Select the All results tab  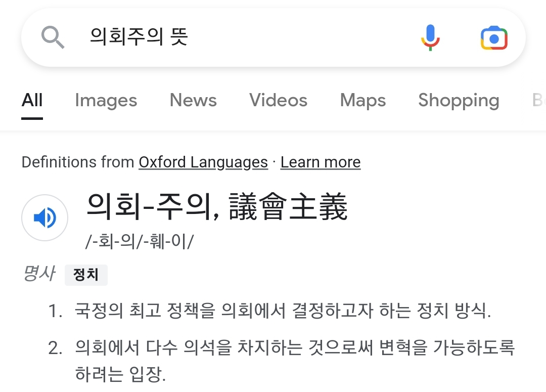[x=32, y=100]
